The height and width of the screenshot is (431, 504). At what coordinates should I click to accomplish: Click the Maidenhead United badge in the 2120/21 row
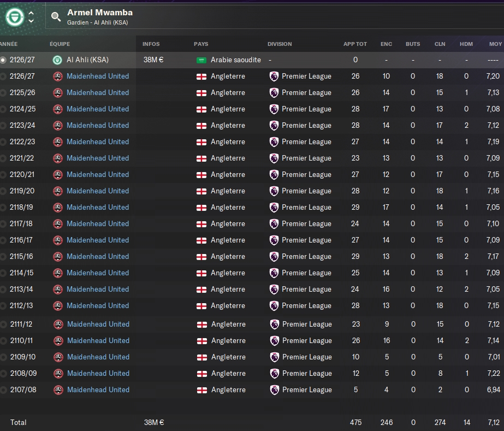[57, 175]
